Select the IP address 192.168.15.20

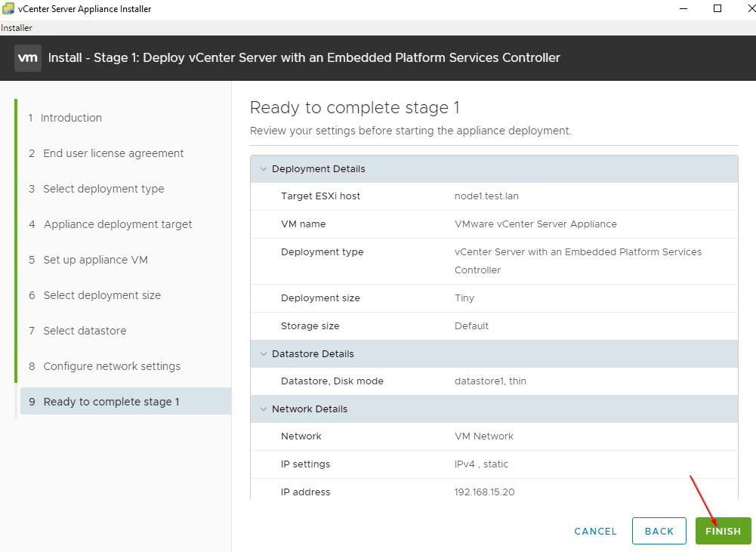(485, 492)
